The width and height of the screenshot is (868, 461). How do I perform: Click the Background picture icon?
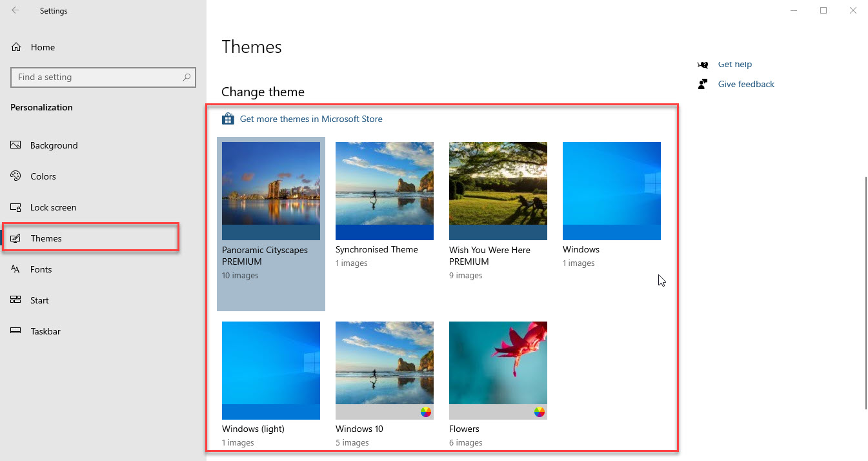tap(16, 145)
